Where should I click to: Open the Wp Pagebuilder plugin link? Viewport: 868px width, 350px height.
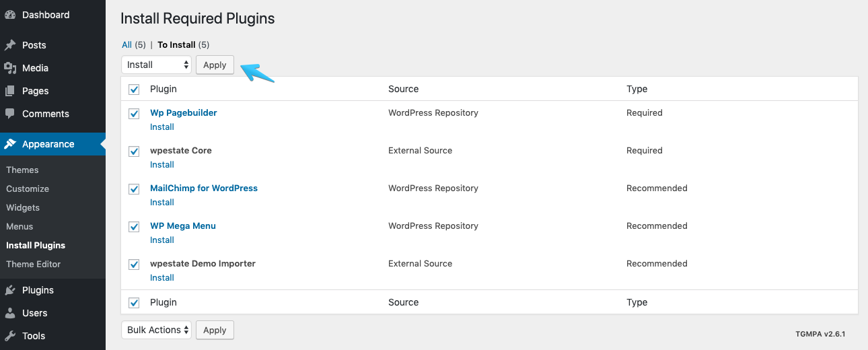coord(184,113)
